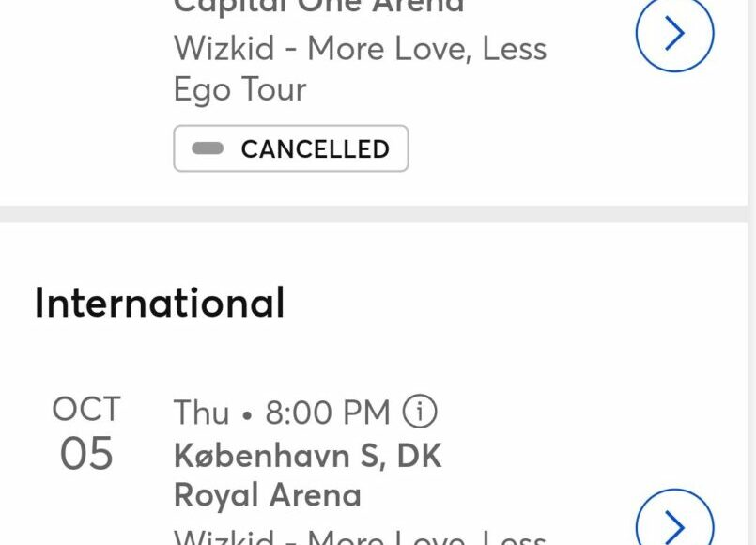Select the Capital One Arena venue name
The height and width of the screenshot is (545, 756).
[x=318, y=8]
